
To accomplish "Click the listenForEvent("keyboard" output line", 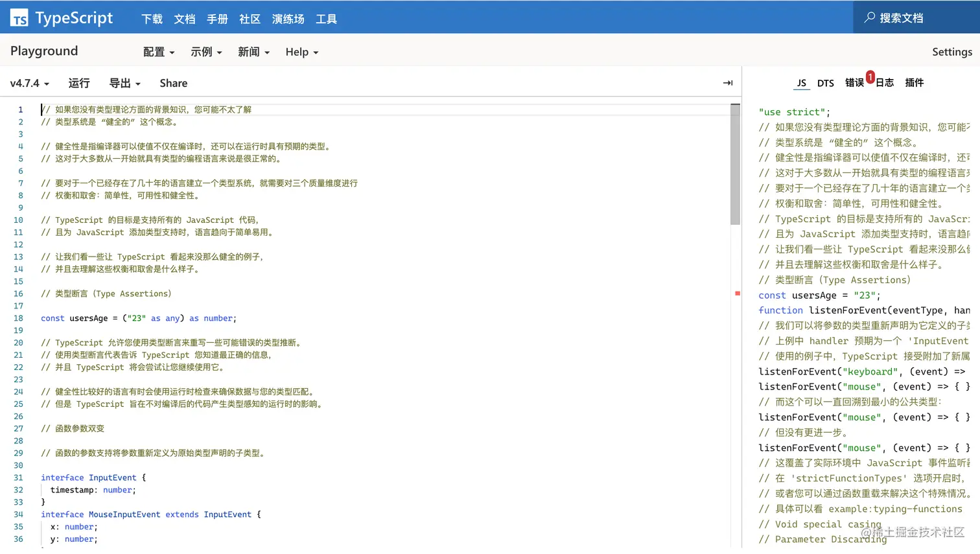I will [862, 371].
